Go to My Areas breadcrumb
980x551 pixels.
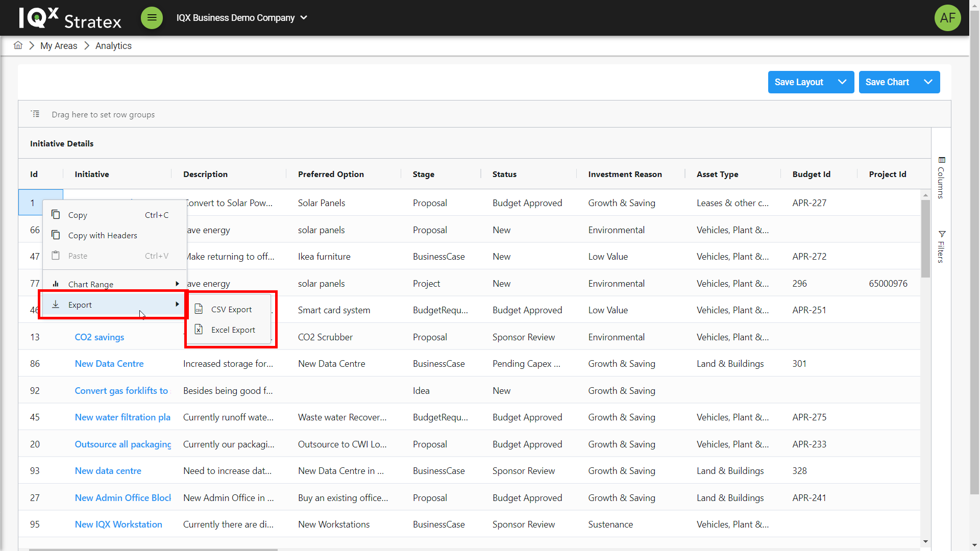pyautogui.click(x=59, y=46)
